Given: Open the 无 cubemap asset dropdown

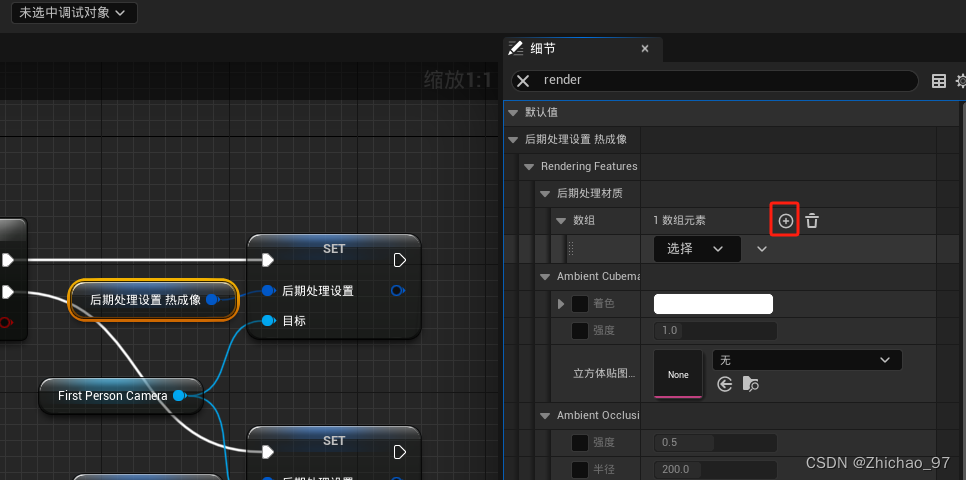Looking at the screenshot, I should [x=807, y=360].
